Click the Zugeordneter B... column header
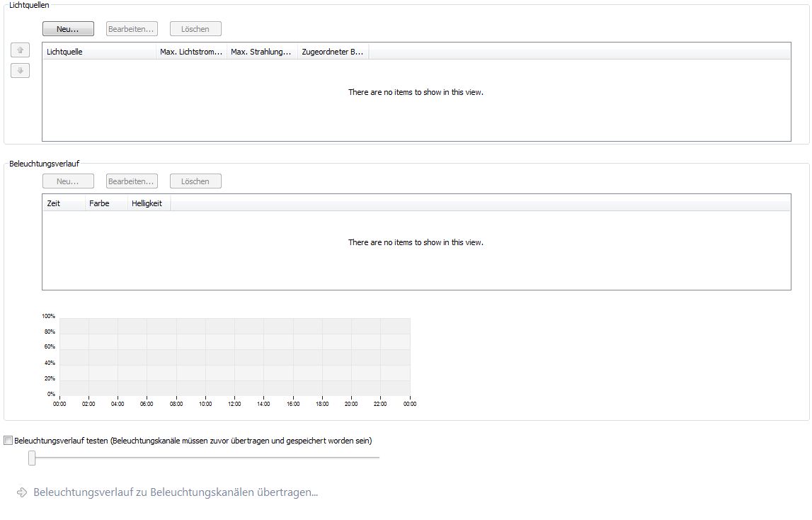The height and width of the screenshot is (520, 812). (333, 52)
